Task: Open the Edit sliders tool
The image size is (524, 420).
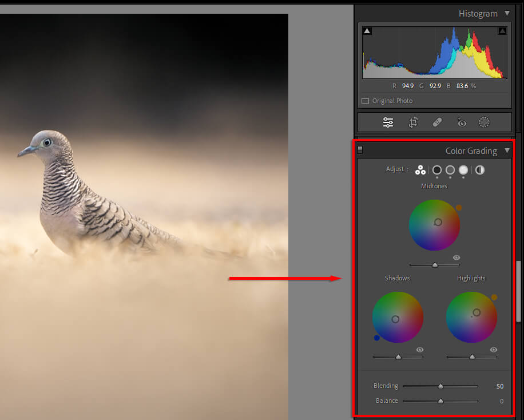Action: point(388,122)
